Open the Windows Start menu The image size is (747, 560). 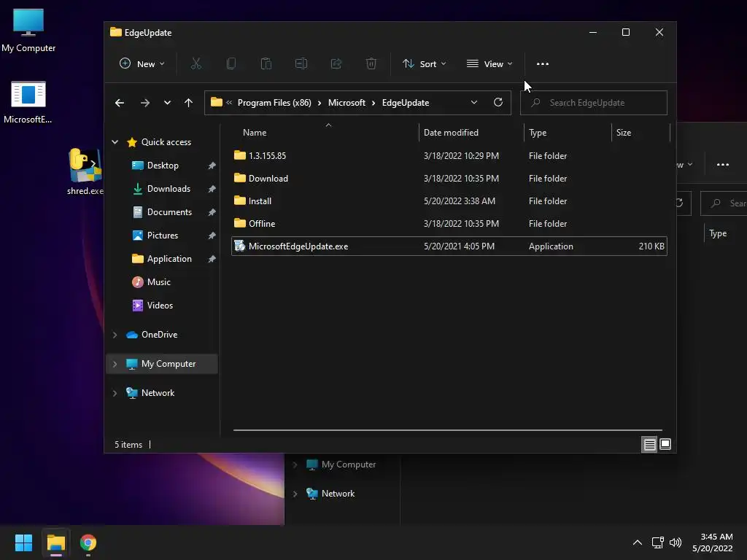[23, 542]
